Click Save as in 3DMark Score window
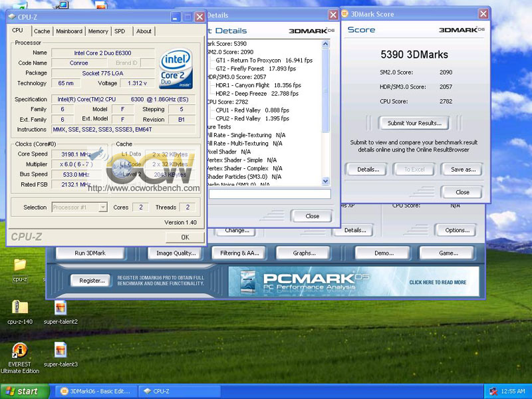The image size is (532, 399). [463, 170]
